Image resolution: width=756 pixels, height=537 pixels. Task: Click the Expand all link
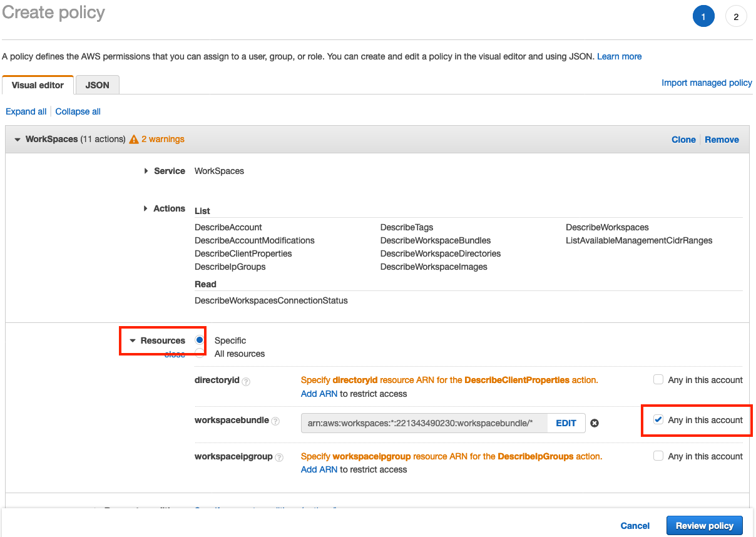click(x=26, y=111)
